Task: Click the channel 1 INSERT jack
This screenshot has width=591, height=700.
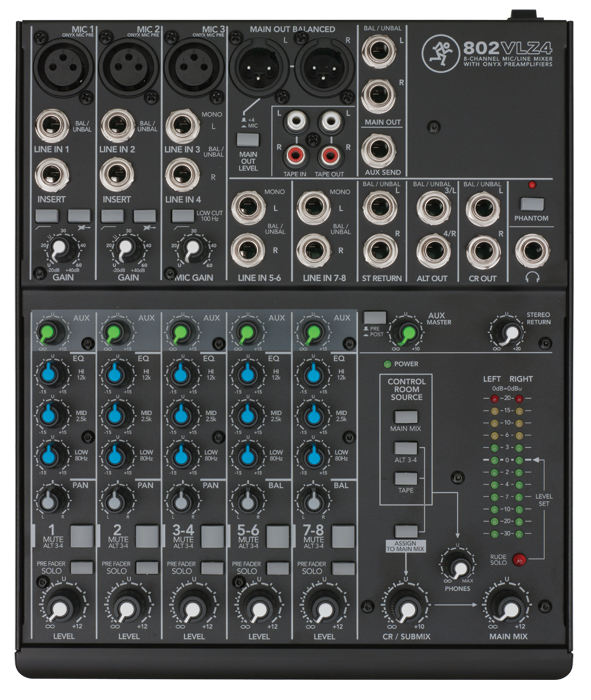Action: pyautogui.click(x=52, y=175)
